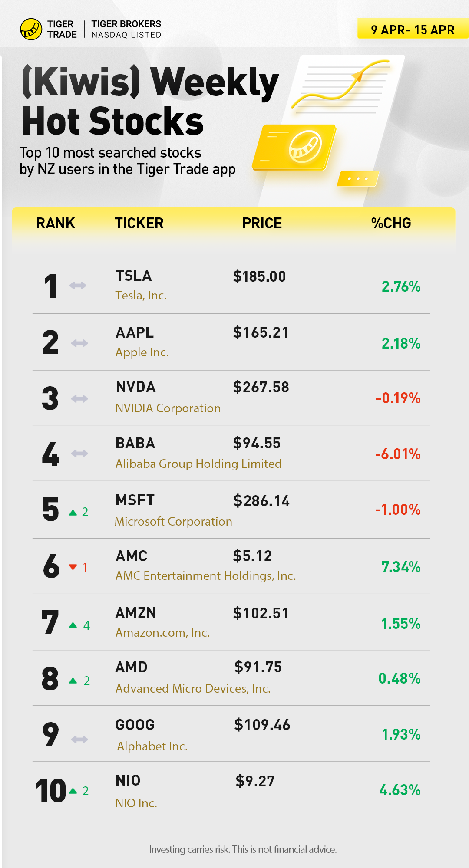Click the green up arrow at rank 7
The image size is (469, 868).
tap(73, 625)
